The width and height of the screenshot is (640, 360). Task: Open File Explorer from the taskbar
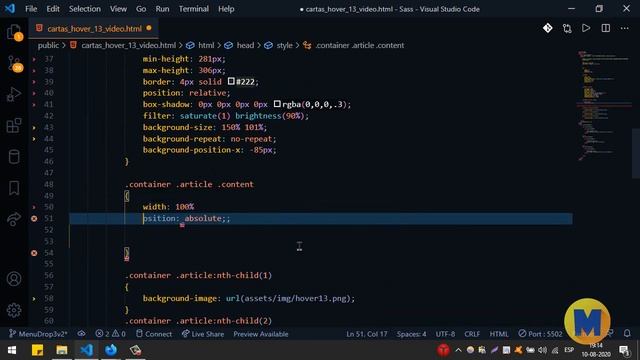62,350
